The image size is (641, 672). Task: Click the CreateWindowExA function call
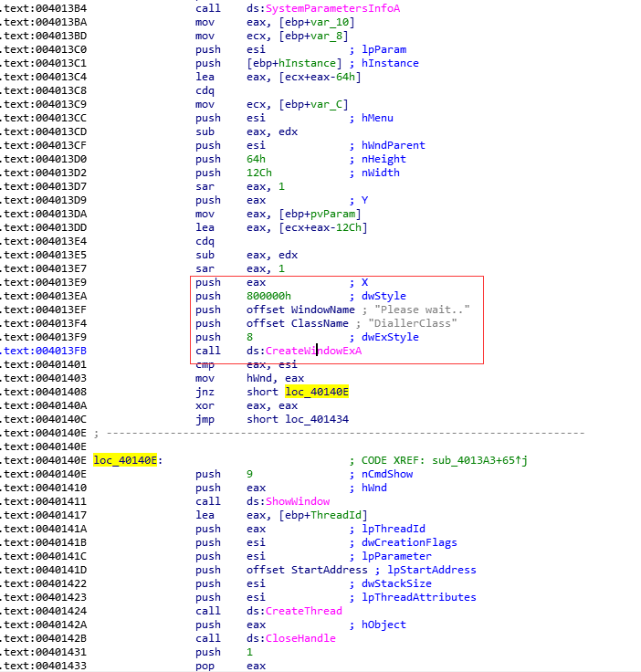tap(313, 351)
